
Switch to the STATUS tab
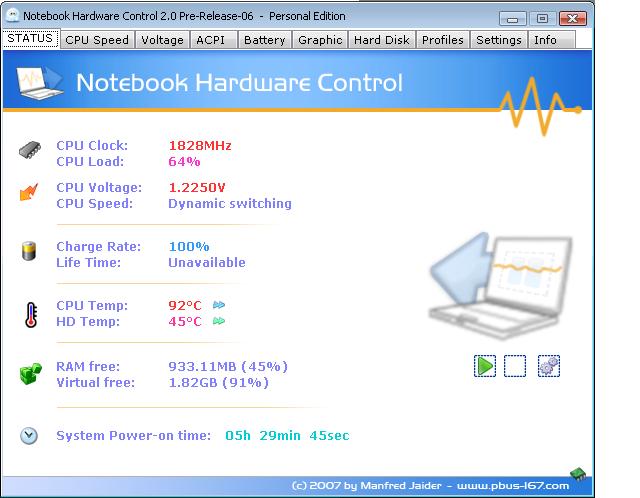coord(31,38)
